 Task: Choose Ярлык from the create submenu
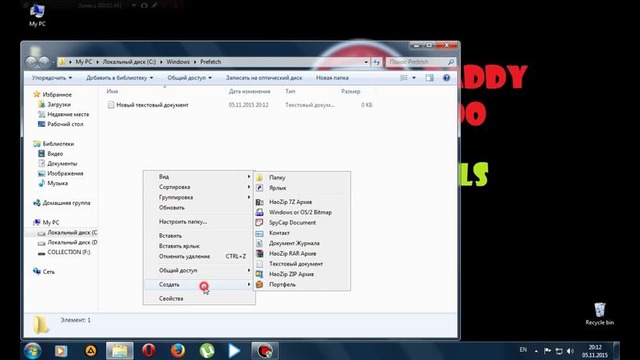click(x=301, y=188)
